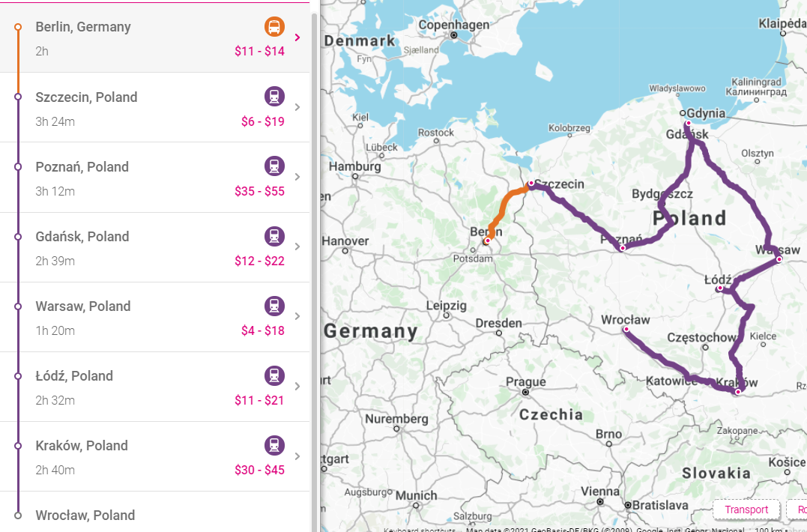This screenshot has width=807, height=532.
Task: Click the "$6 - $19" price
Action: click(x=263, y=121)
